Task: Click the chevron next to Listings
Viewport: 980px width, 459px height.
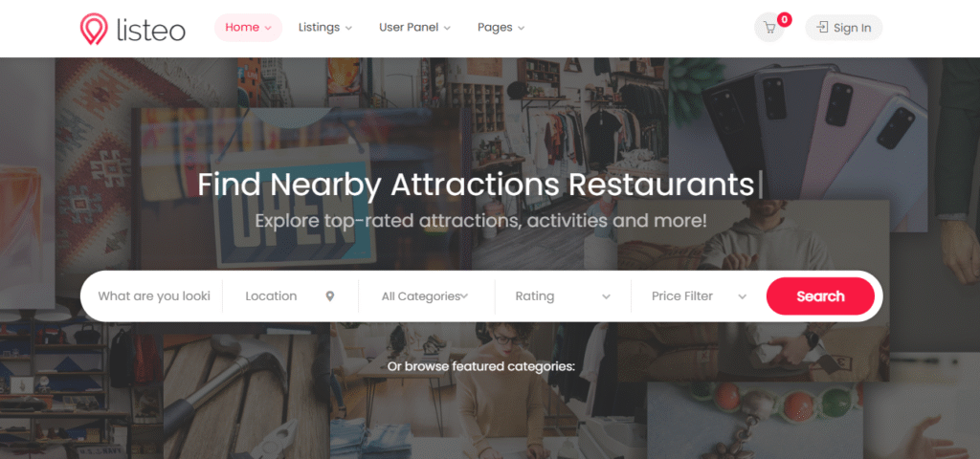Action: pyautogui.click(x=348, y=28)
